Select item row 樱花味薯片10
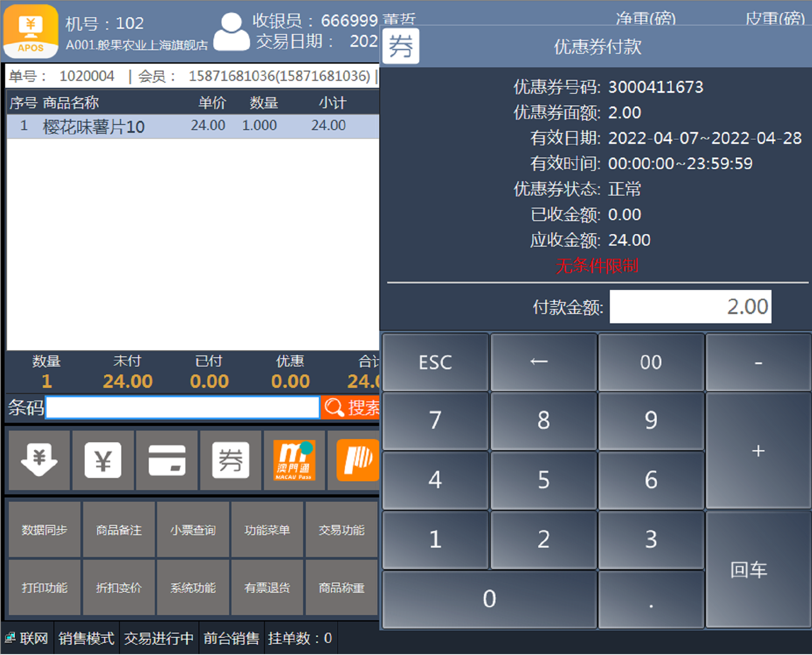 point(193,126)
